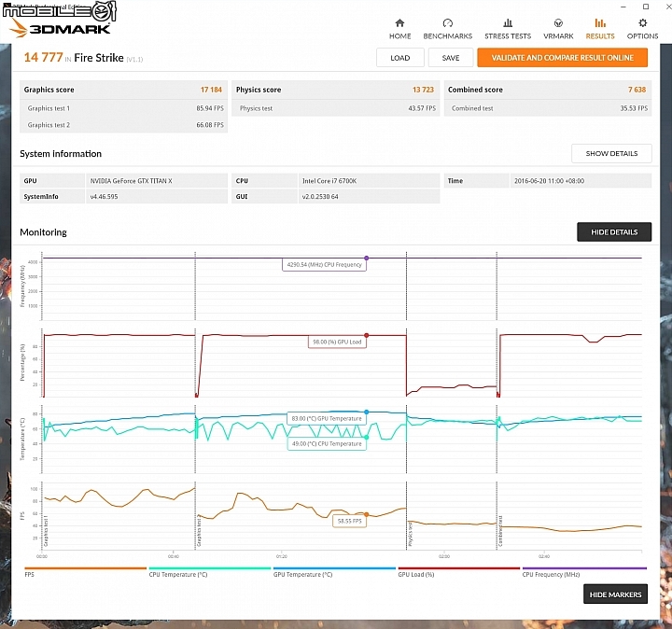This screenshot has height=629, width=672.
Task: Select the BENCHMARKS menu label
Action: 447,36
